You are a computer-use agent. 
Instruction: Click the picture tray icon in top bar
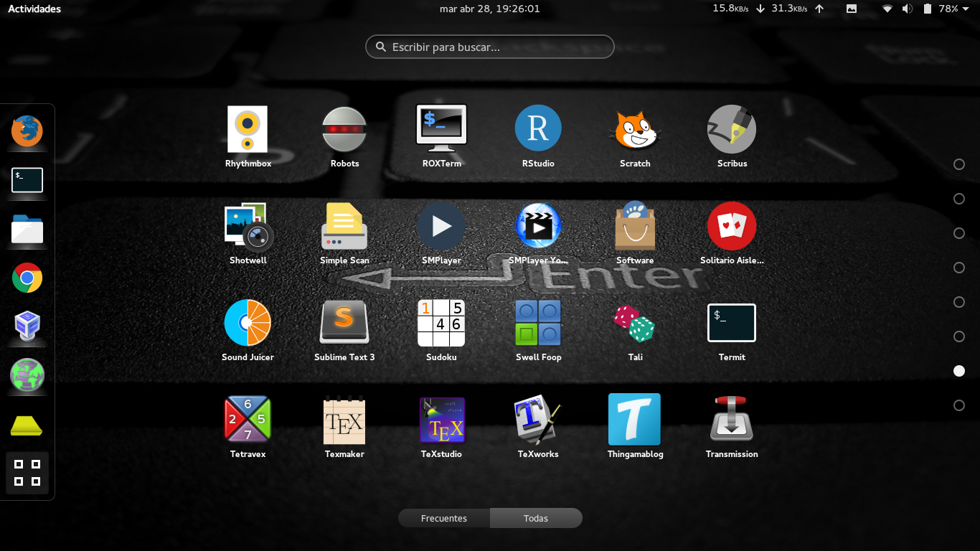click(x=852, y=9)
